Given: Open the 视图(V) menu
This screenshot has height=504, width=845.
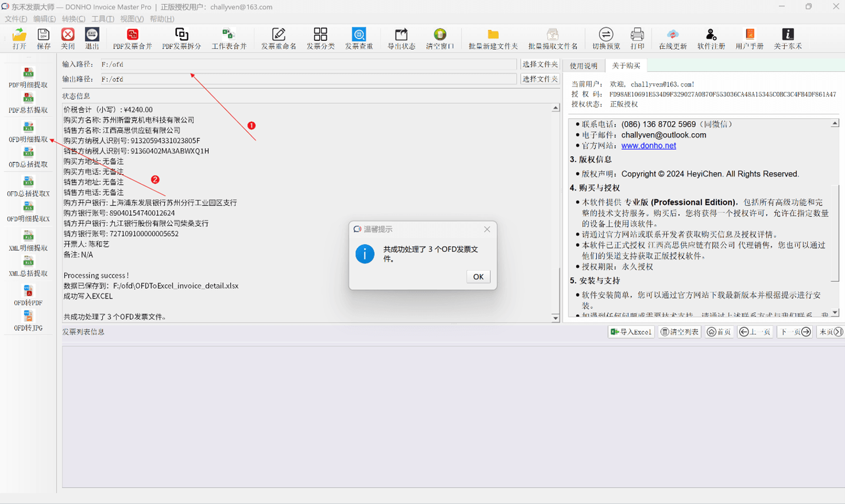Looking at the screenshot, I should pyautogui.click(x=132, y=19).
